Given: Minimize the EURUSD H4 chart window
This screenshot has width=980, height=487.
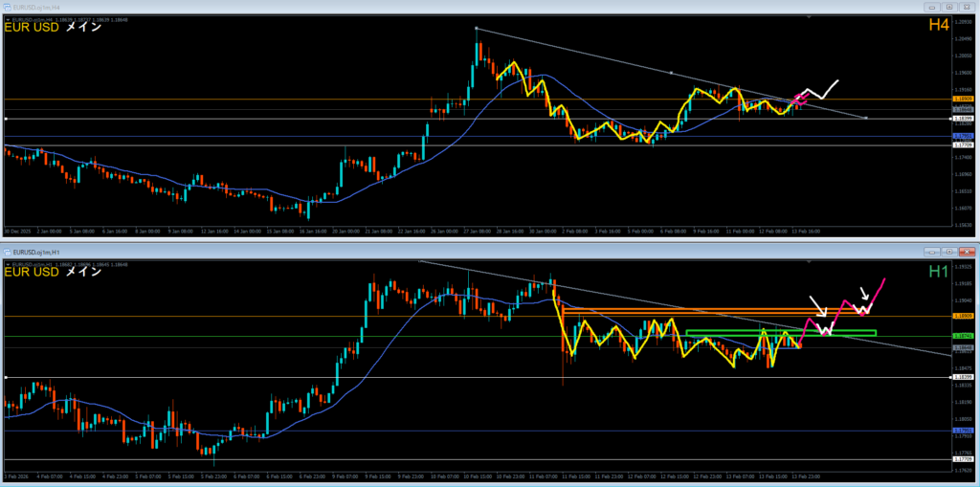Looking at the screenshot, I should click(932, 7).
